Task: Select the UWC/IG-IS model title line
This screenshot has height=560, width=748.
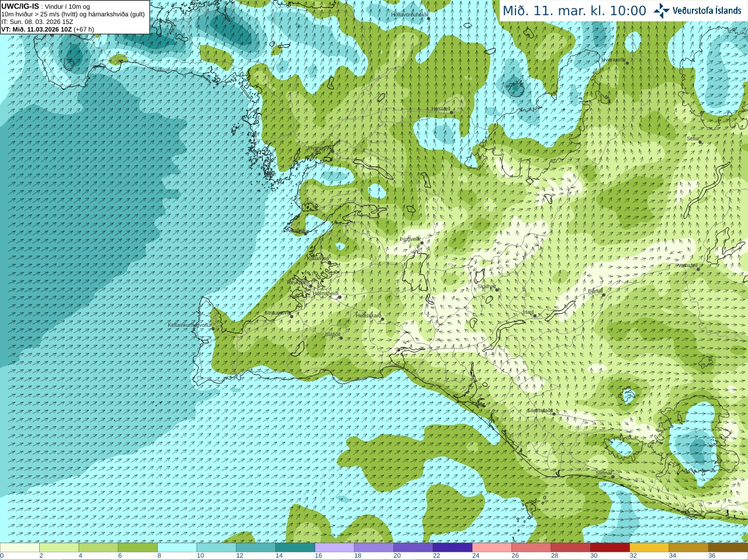Action: tap(46, 6)
